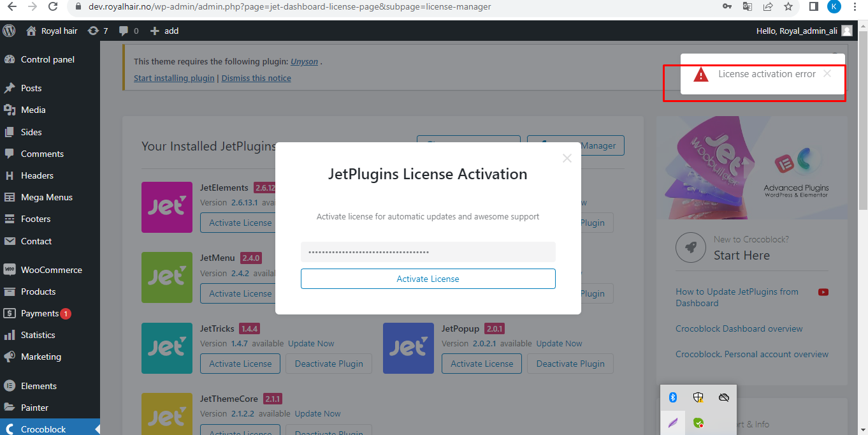This screenshot has width=868, height=435.
Task: Activate License for JetElements
Action: 238,223
